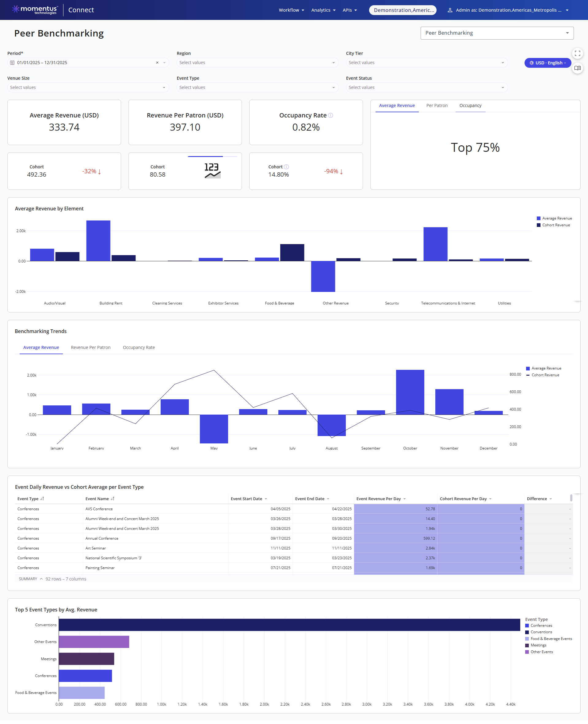588x724 pixels.
Task: Click the Cohort occupancy info icon
Action: tap(286, 167)
